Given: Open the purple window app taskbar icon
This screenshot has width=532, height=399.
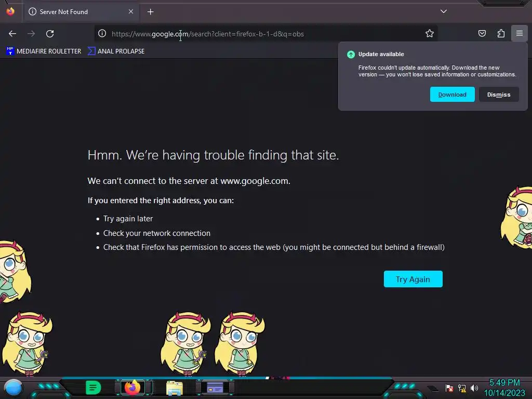Looking at the screenshot, I should coord(215,388).
